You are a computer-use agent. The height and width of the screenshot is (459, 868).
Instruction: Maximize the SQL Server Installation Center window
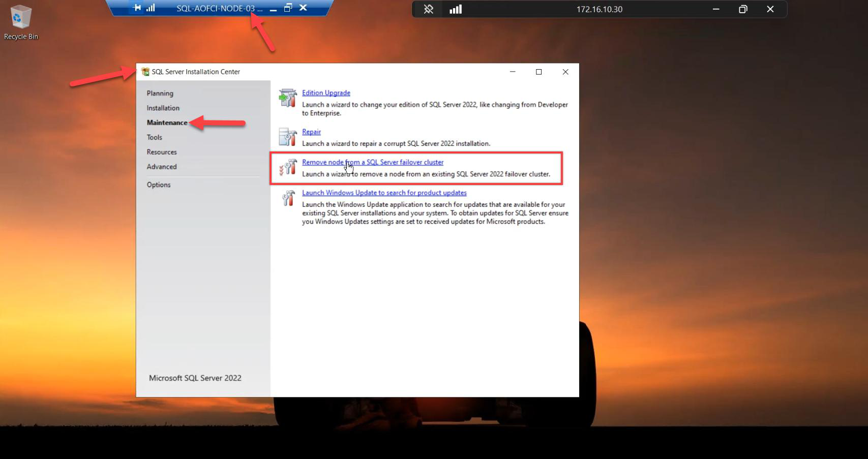[x=539, y=72]
